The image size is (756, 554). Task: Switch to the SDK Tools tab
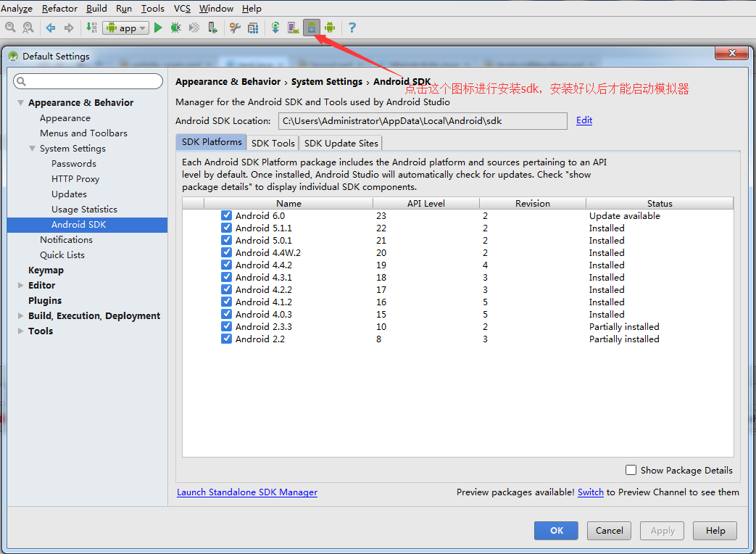[x=273, y=143]
